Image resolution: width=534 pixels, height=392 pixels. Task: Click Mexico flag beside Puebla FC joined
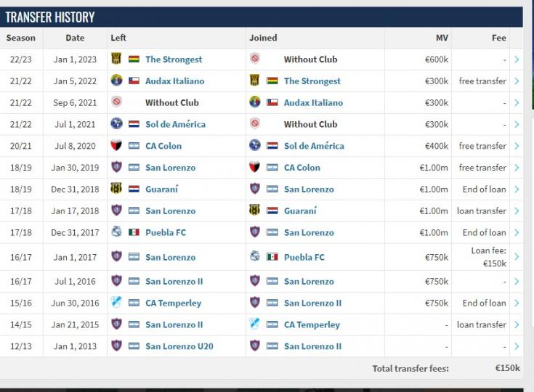[x=272, y=257]
